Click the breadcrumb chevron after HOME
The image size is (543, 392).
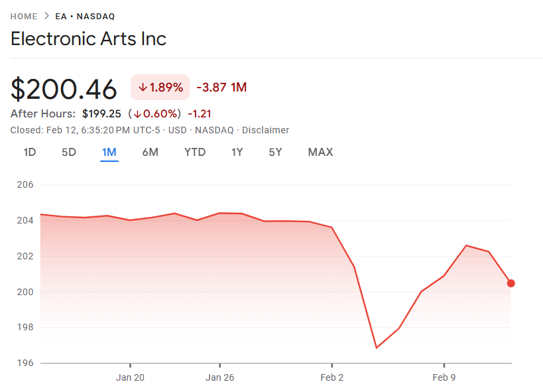pyautogui.click(x=47, y=16)
